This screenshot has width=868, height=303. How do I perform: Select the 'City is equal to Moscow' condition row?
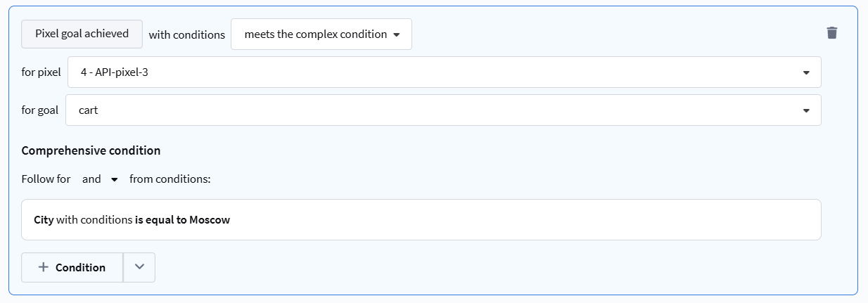[x=492, y=219]
